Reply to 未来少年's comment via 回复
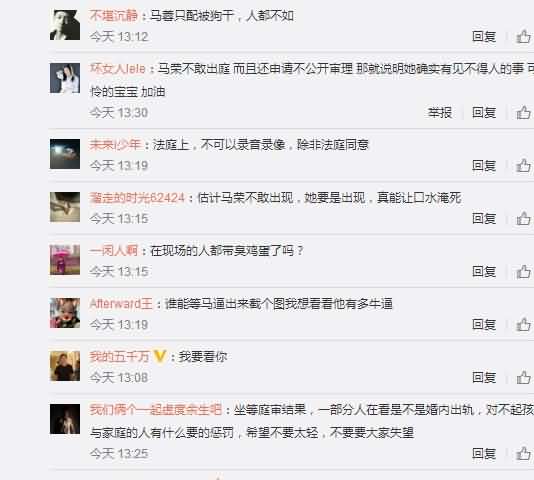 (x=484, y=166)
